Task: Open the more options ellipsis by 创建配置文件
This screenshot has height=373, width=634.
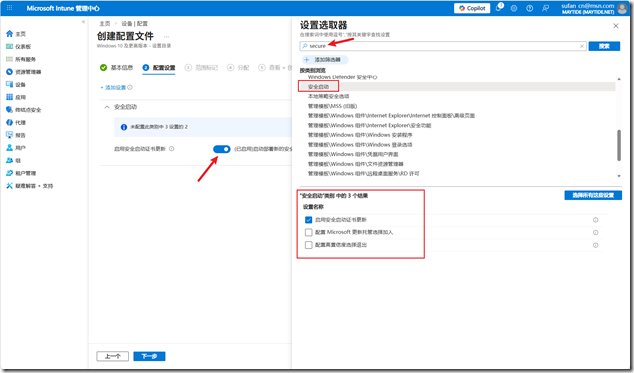Action: (166, 36)
